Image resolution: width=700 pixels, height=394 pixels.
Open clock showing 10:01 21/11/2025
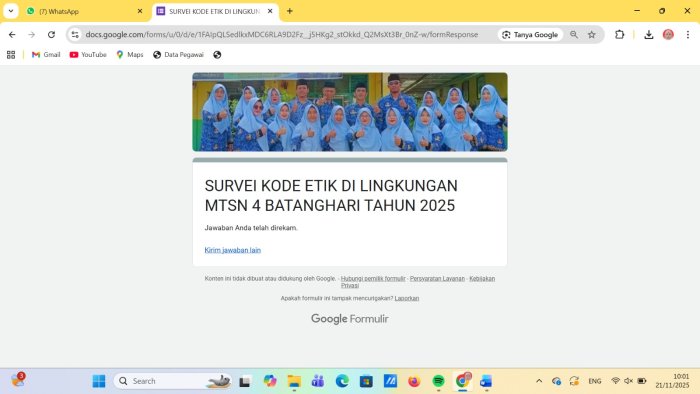672,381
